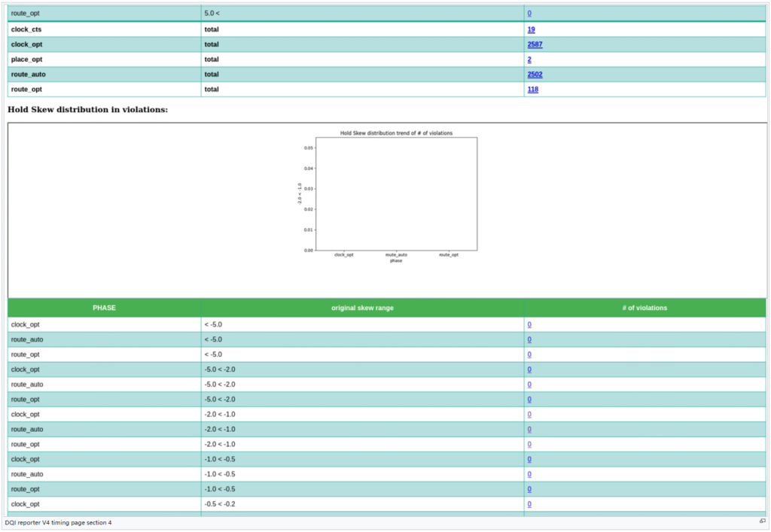The height and width of the screenshot is (532, 771).
Task: Click the place_opt total 2 link
Action: (529, 59)
